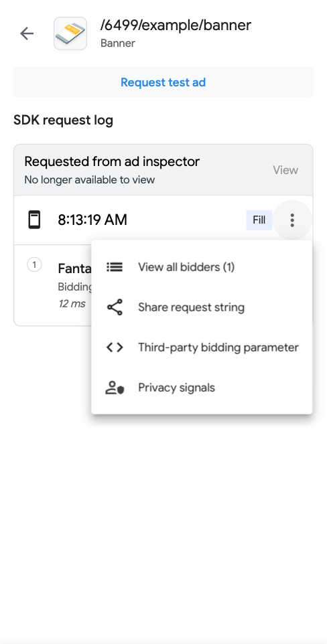The image size is (327, 644).
Task: Click the Fill status badge
Action: tap(259, 220)
